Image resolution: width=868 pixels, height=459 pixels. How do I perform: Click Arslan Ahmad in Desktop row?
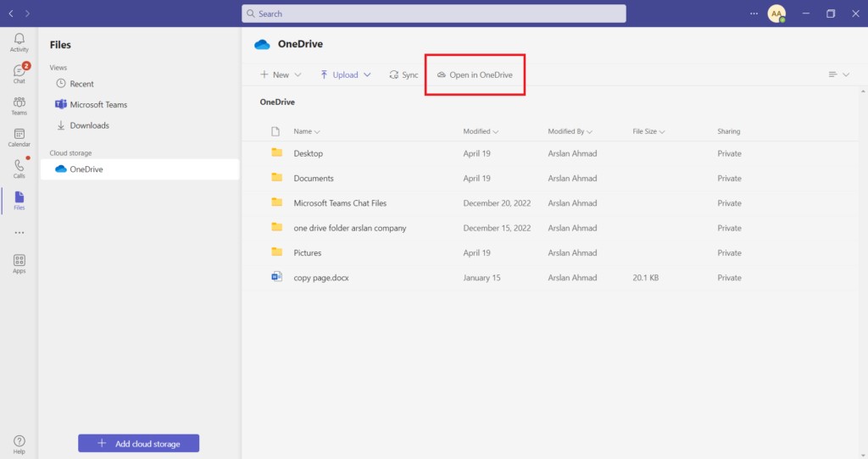pos(572,153)
